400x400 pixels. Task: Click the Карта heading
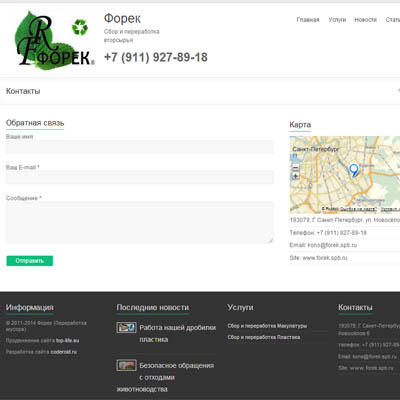pos(300,125)
